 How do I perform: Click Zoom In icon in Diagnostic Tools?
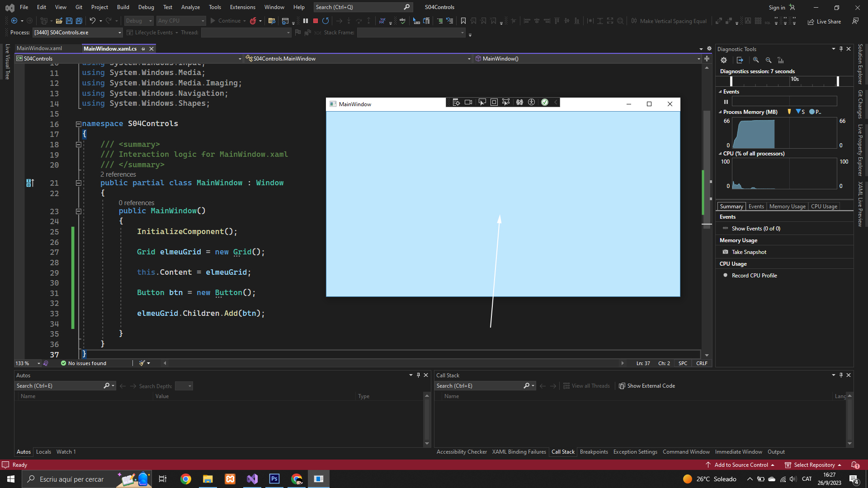[756, 60]
